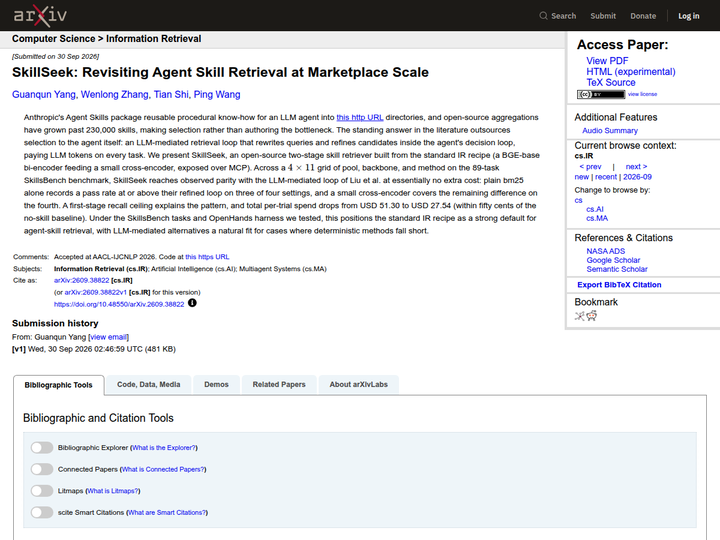
Task: Click view license link
Action: [642, 94]
